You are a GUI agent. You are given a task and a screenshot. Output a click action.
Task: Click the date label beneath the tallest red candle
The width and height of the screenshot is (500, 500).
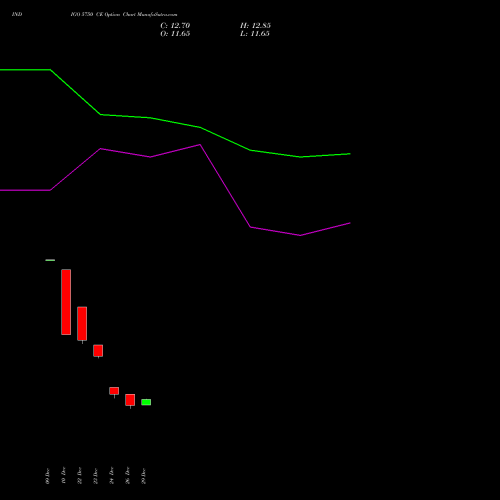point(64,476)
